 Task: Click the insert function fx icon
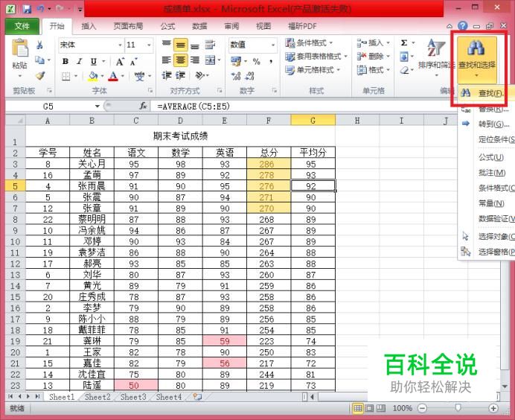tap(143, 106)
